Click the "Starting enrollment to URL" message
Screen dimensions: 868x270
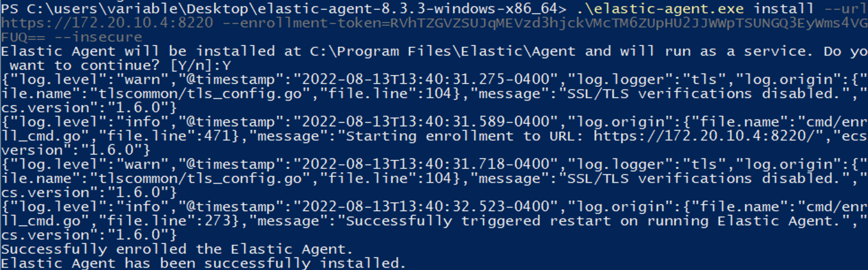tap(461, 136)
